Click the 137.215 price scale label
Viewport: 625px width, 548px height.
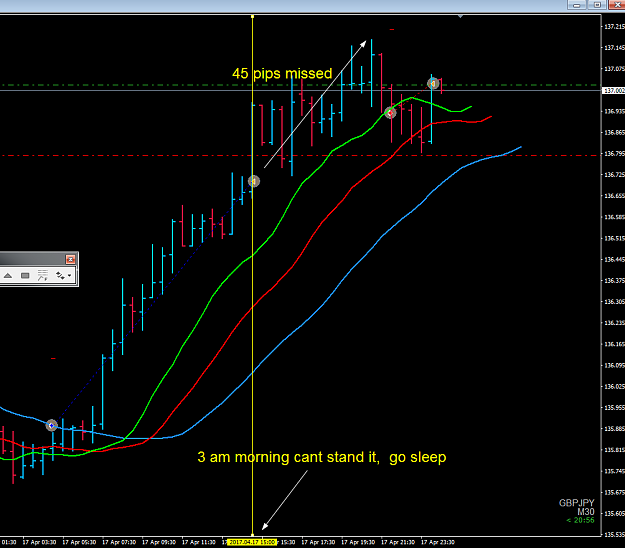[614, 26]
